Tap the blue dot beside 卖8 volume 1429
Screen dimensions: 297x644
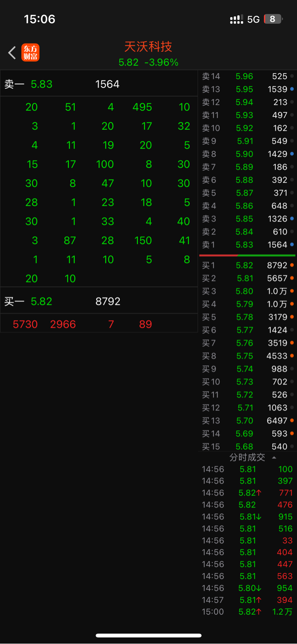click(x=292, y=154)
